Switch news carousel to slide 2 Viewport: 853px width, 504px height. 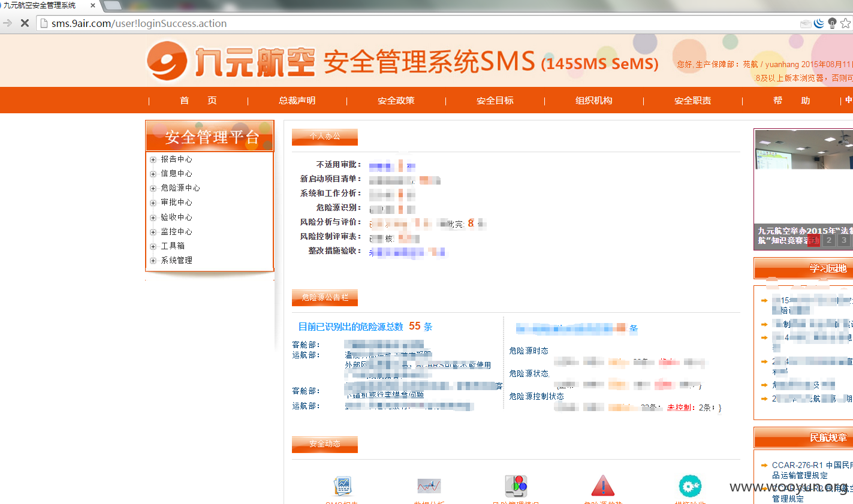pos(829,240)
